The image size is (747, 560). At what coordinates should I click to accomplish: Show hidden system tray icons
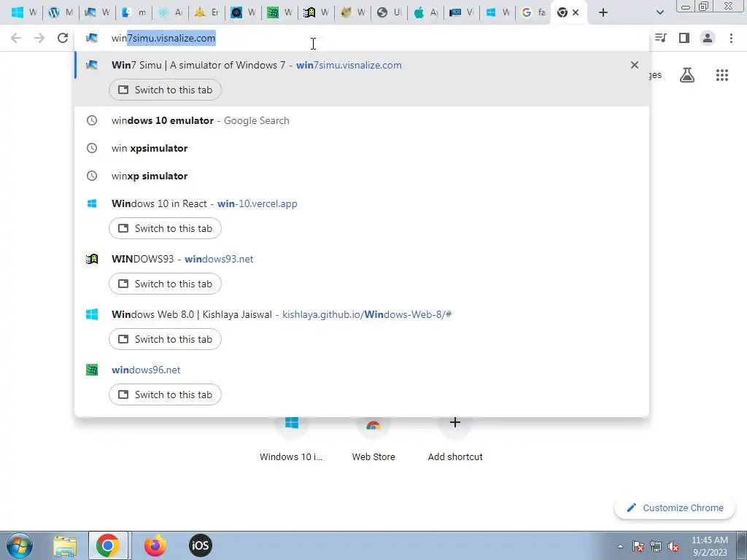(x=620, y=546)
